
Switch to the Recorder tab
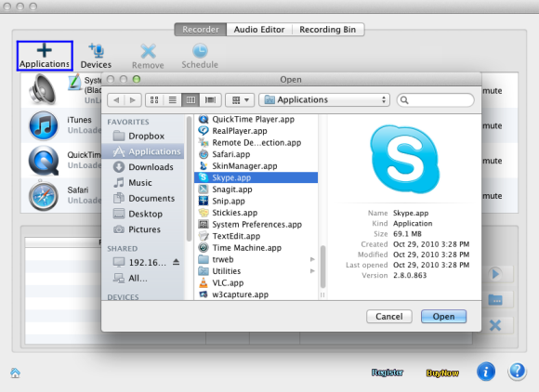point(201,30)
